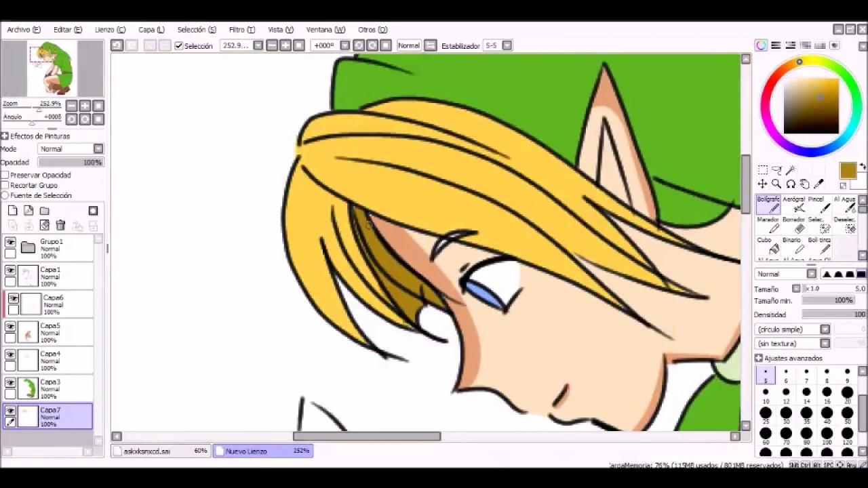
Task: Create a new layer in layer panel
Action: pos(13,211)
